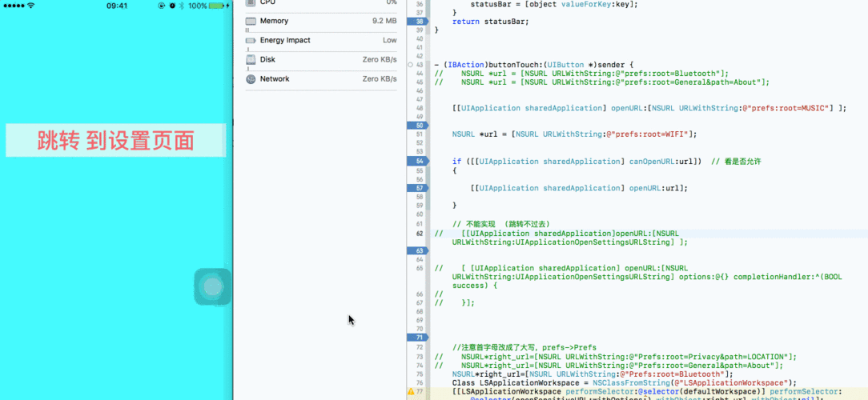This screenshot has width=868, height=400.
Task: Disable the breakpoint on line 63
Action: [x=418, y=250]
